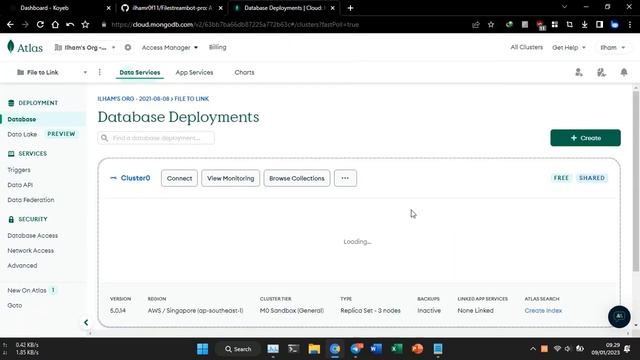Click Goto in sidebar
640x360 pixels.
15,305
